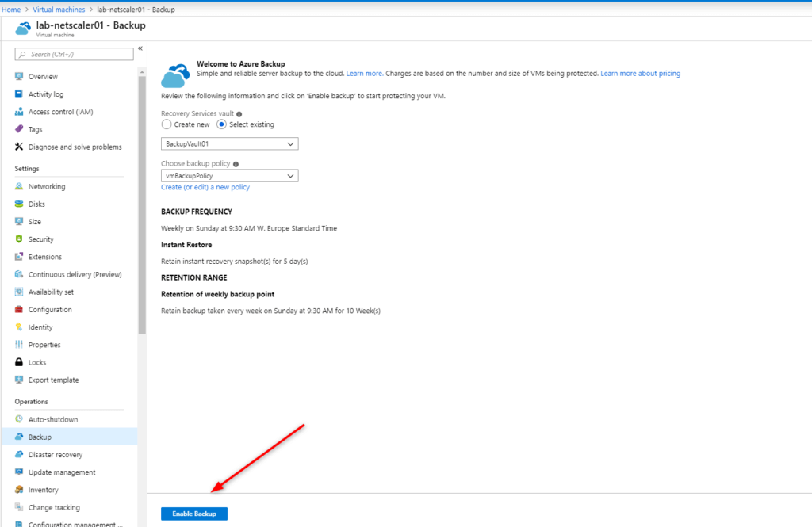
Task: Click the Export template icon
Action: pyautogui.click(x=19, y=380)
